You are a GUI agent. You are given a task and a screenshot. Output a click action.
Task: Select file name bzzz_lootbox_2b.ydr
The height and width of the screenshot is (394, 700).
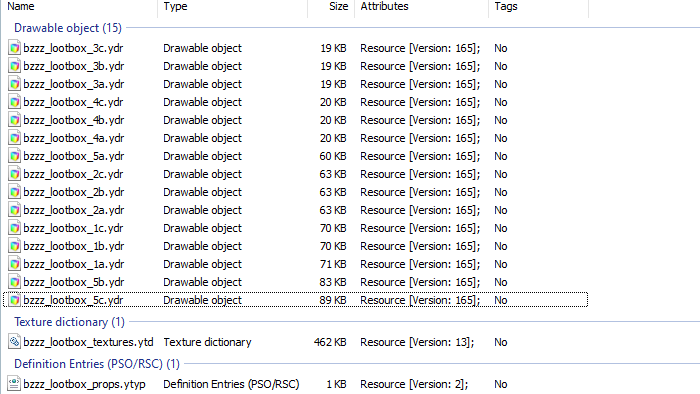pos(74,192)
